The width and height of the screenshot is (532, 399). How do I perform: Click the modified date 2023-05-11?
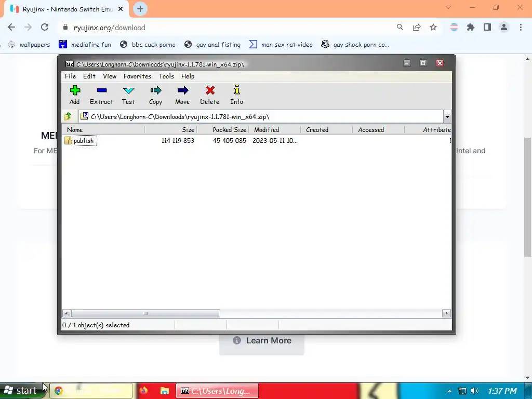coord(275,140)
